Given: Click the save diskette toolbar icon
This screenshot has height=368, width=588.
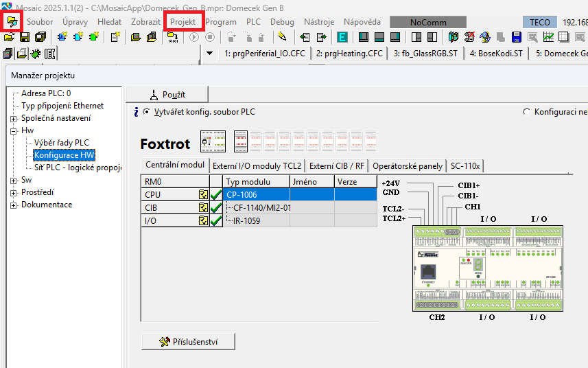Looking at the screenshot, I should pyautogui.click(x=24, y=37).
